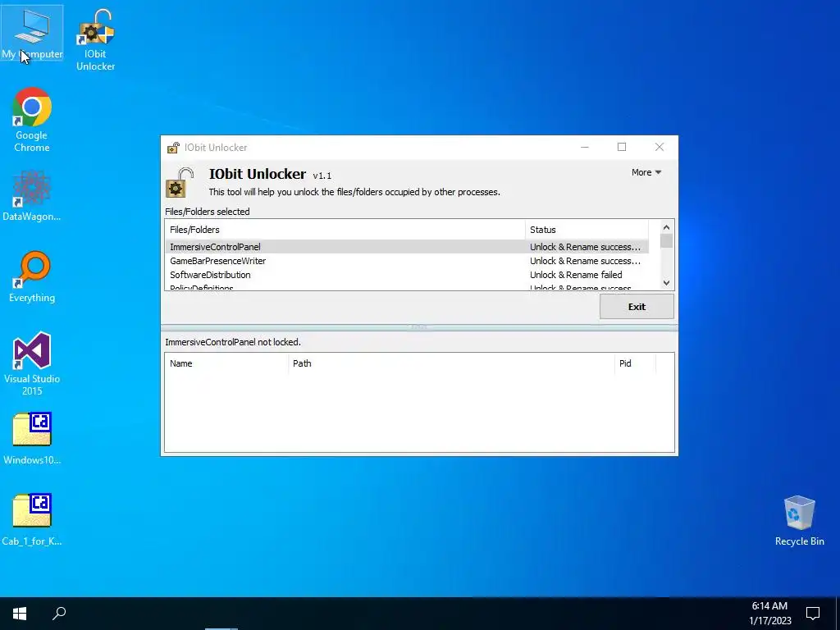This screenshot has width=840, height=630.
Task: Minimize the IObit Unlocker window
Action: [x=584, y=148]
